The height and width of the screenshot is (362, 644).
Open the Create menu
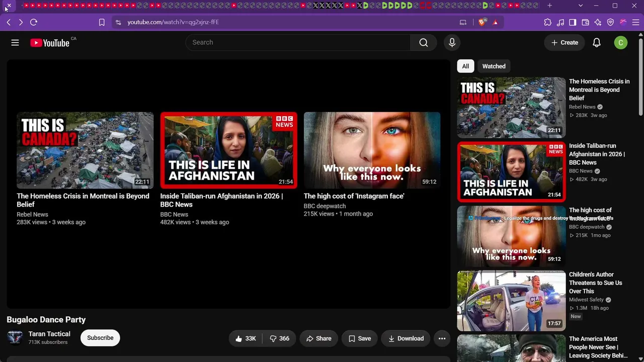coord(565,43)
